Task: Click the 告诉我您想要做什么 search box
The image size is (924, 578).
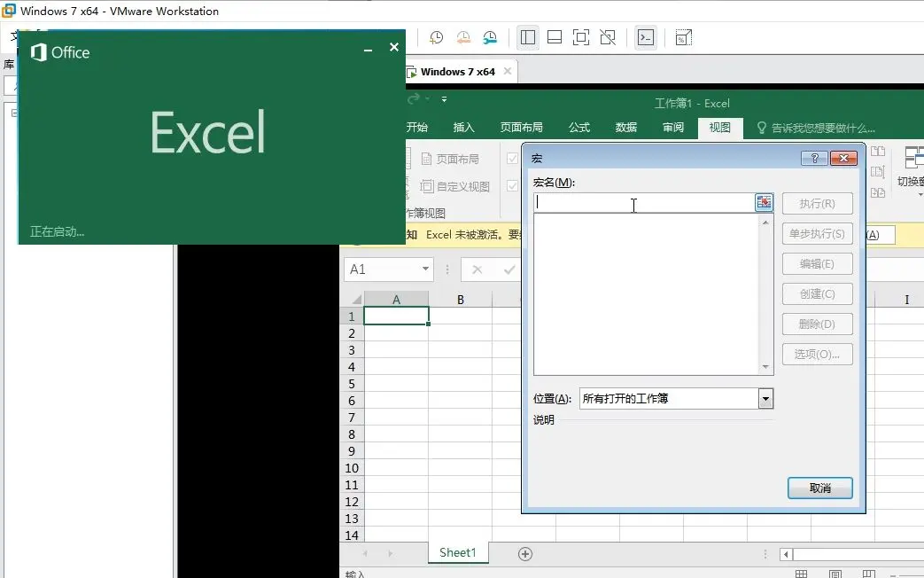Action: point(816,128)
